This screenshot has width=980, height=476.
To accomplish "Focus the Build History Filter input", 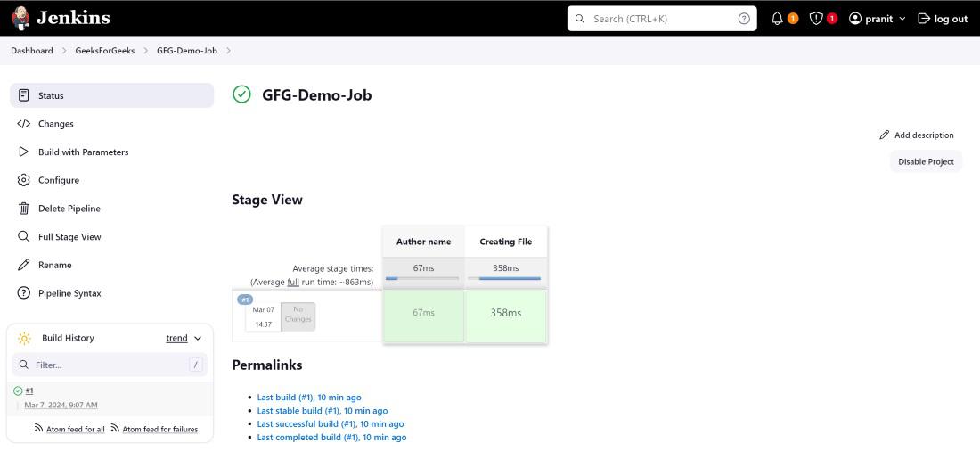I will coord(110,365).
